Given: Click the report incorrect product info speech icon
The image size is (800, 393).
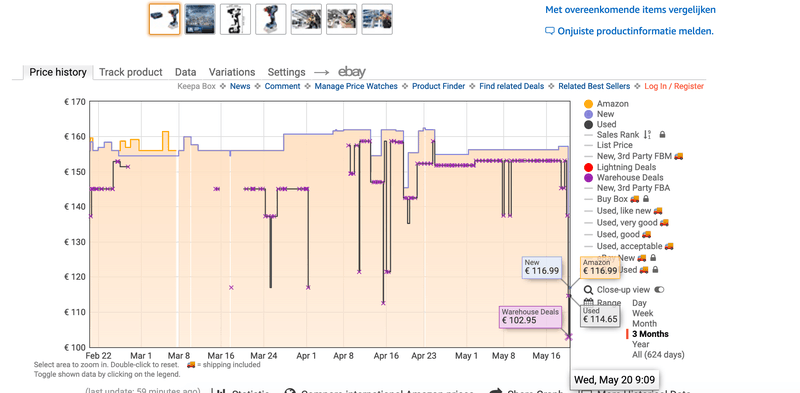Looking at the screenshot, I should [549, 31].
